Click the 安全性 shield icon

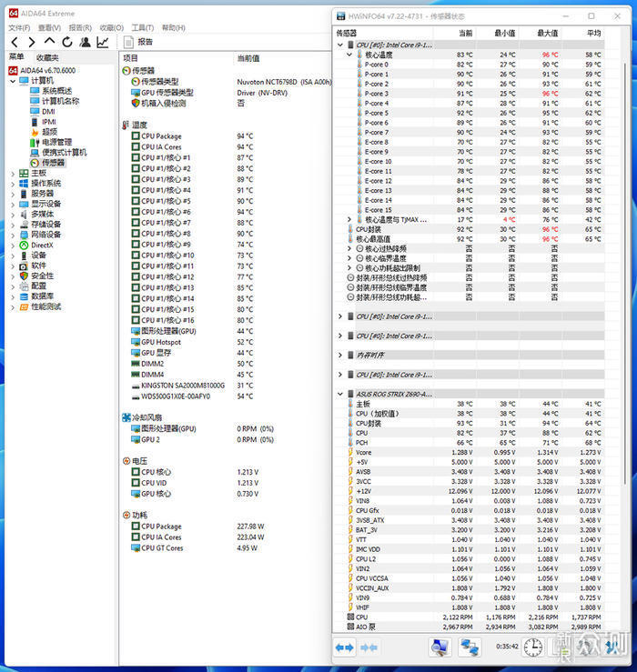coord(24,276)
